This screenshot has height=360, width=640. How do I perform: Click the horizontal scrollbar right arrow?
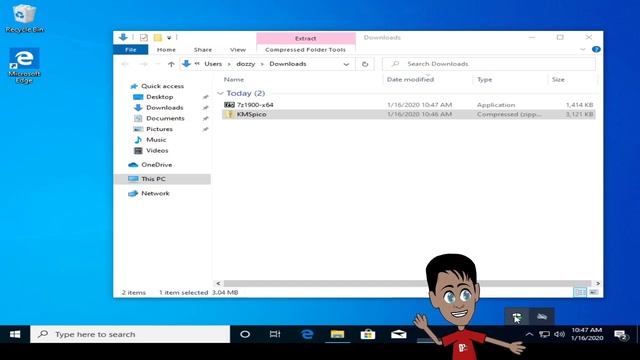tap(598, 283)
